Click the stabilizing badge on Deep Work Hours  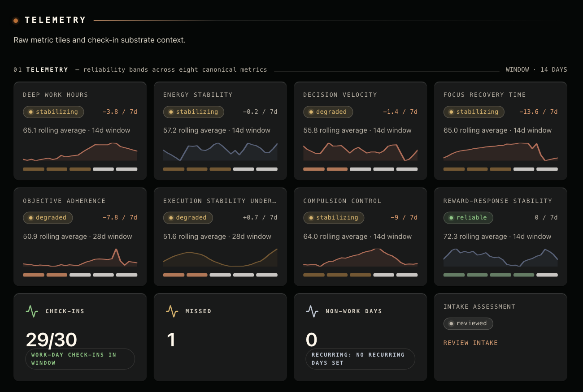coord(53,112)
